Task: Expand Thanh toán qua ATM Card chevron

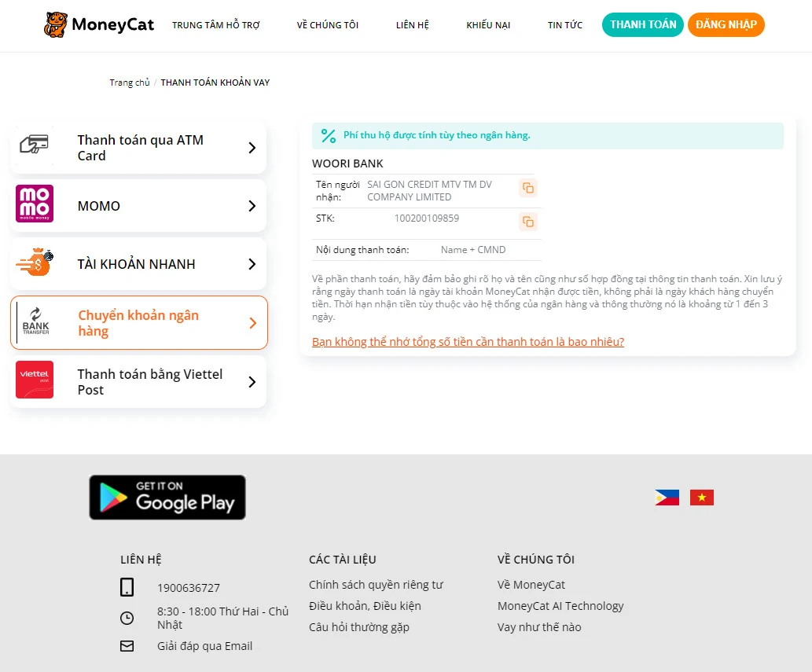Action: click(252, 148)
